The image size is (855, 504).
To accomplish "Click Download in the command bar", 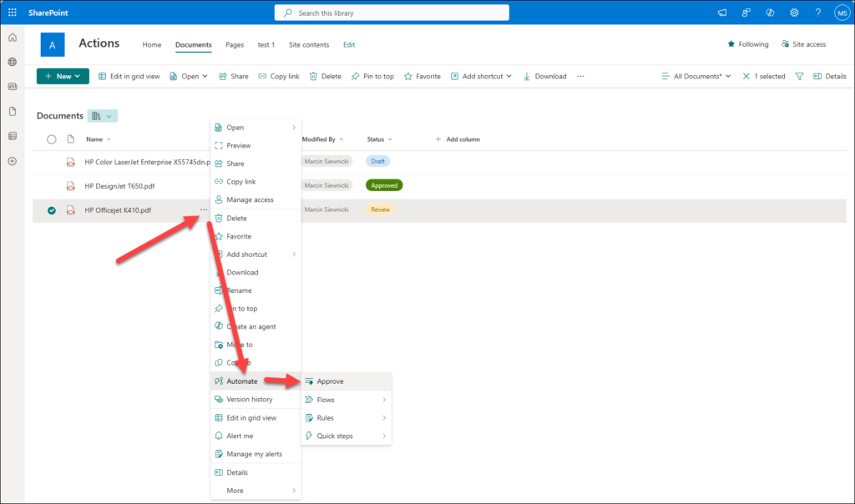I will [544, 76].
